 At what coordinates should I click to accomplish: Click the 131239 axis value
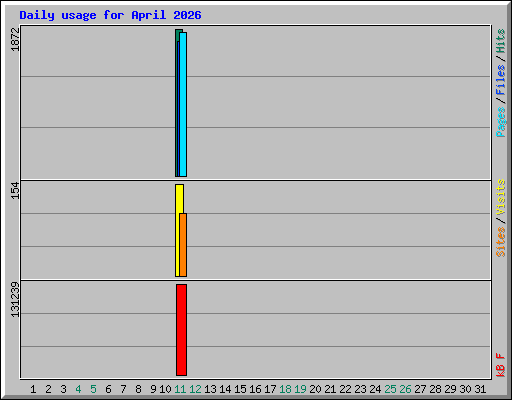click(x=15, y=299)
